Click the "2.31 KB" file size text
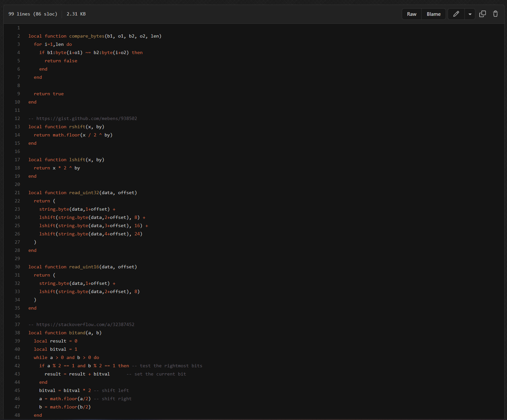Screen dimensions: 507x420 pos(76,14)
